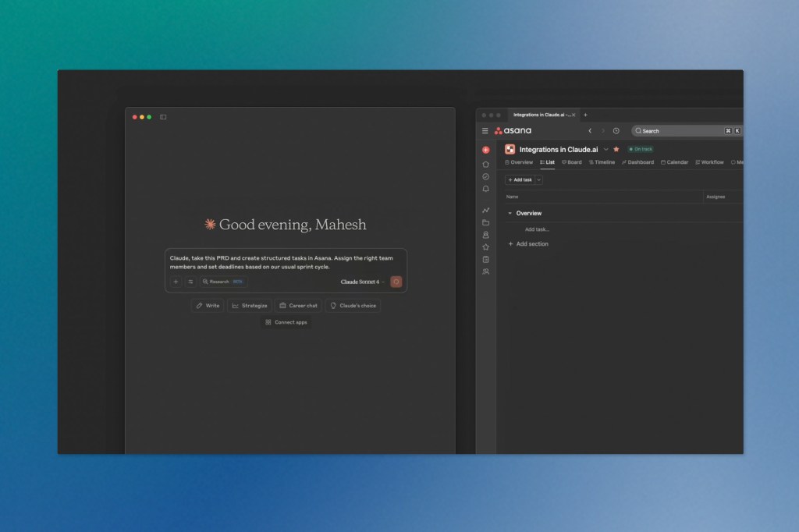
Task: Go back with the Asana back arrow
Action: coord(590,131)
